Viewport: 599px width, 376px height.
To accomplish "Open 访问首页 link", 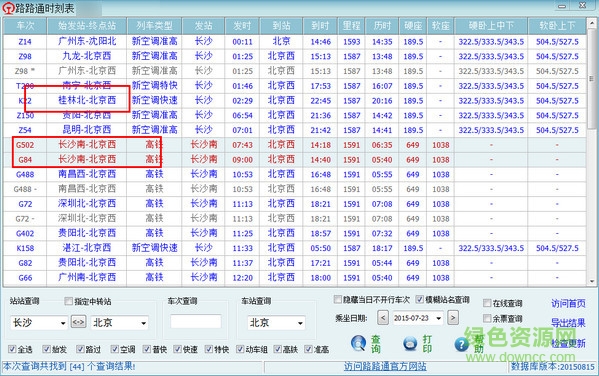I will tap(568, 303).
